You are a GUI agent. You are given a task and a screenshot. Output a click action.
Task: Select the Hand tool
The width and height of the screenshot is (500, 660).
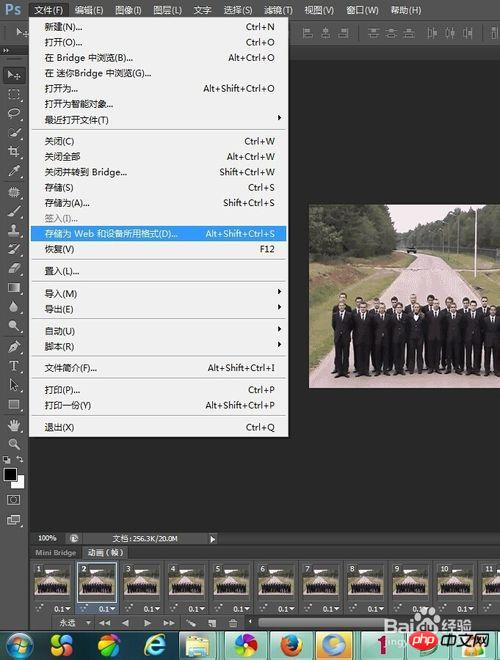point(14,425)
